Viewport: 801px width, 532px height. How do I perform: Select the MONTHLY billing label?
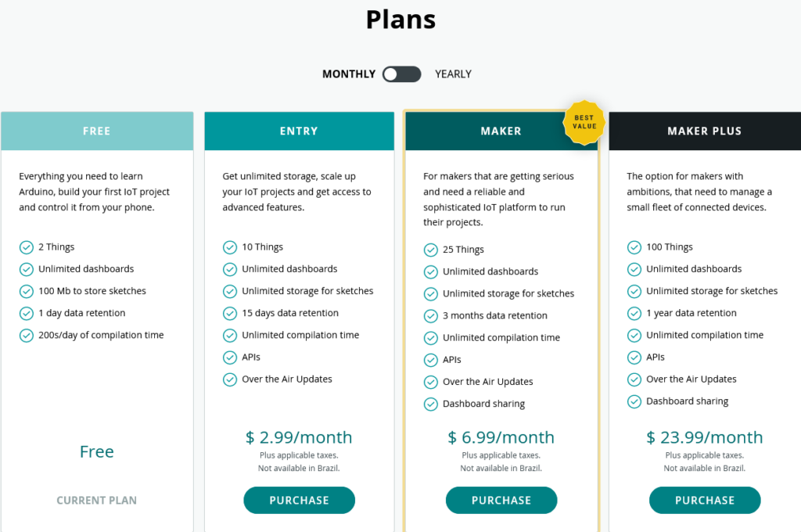point(349,74)
